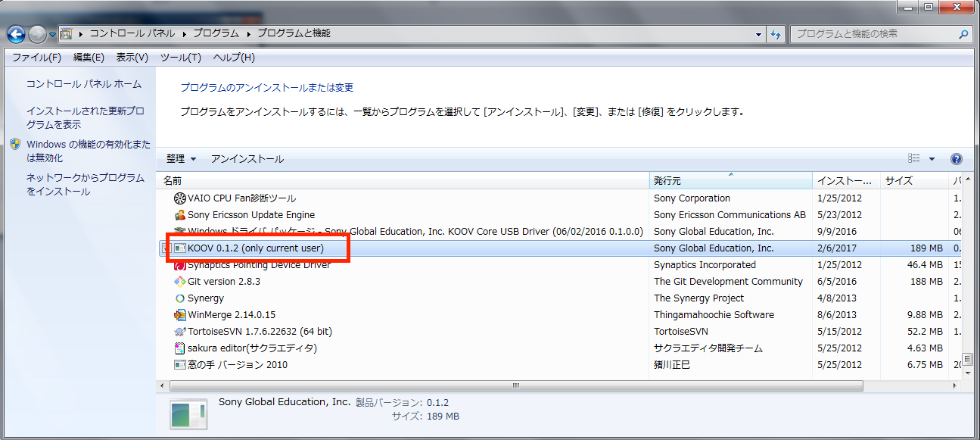Go to コントロール パネル ホーム
Screen dimensions: 980x440
pos(84,84)
